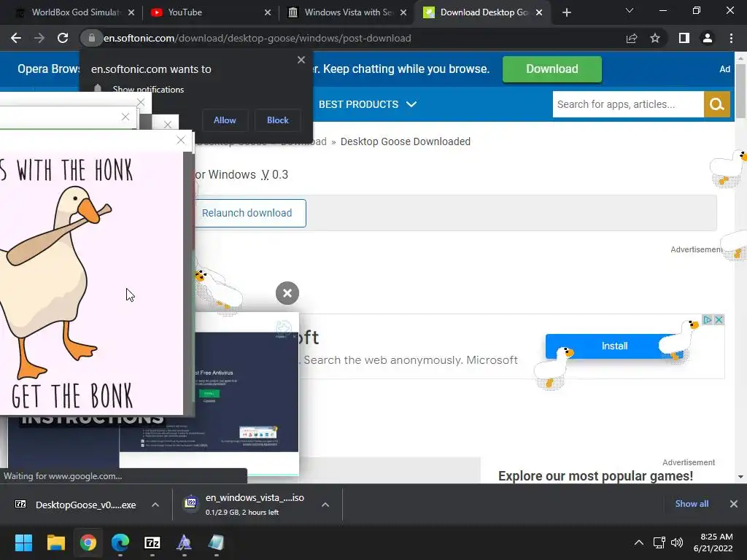This screenshot has height=560, width=747.
Task: Click the green Opera Download button
Action: (x=552, y=69)
